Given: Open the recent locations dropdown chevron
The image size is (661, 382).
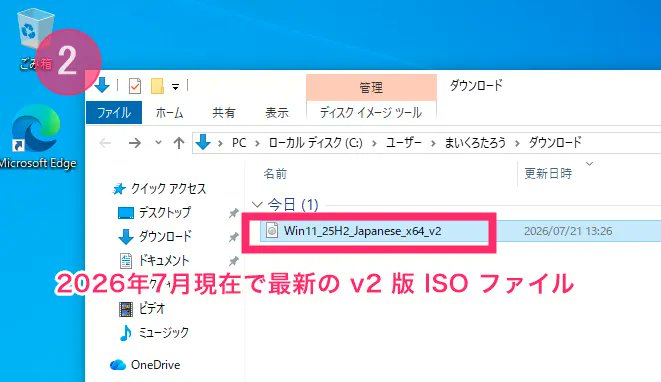Looking at the screenshot, I should (158, 143).
